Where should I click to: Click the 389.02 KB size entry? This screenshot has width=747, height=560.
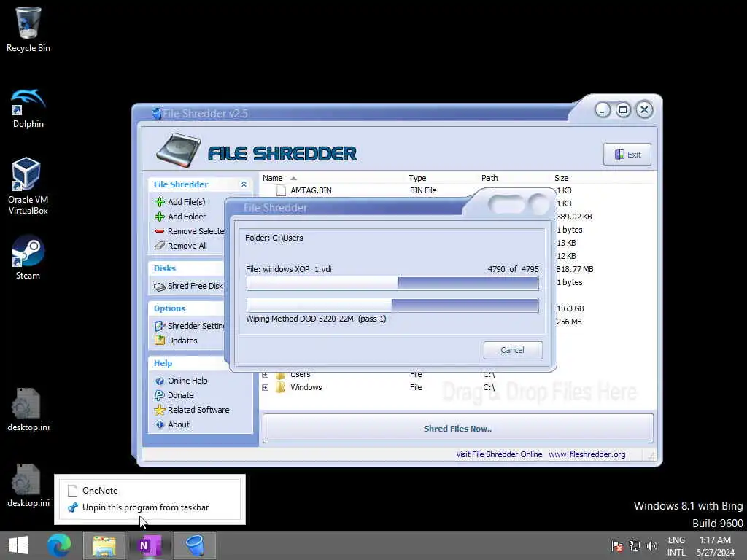[x=573, y=217]
